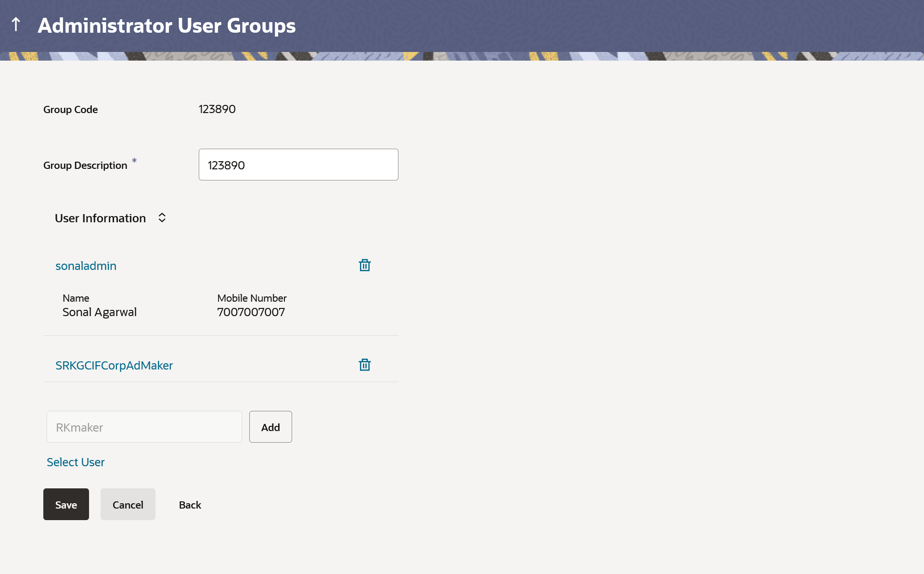Cancel editing the user group
The image size is (924, 574).
point(128,505)
